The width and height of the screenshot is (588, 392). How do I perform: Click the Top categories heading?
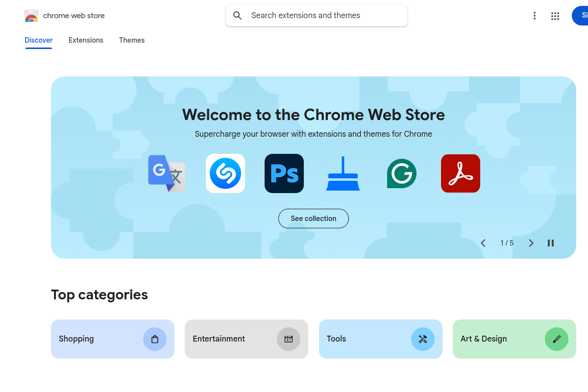(x=99, y=295)
